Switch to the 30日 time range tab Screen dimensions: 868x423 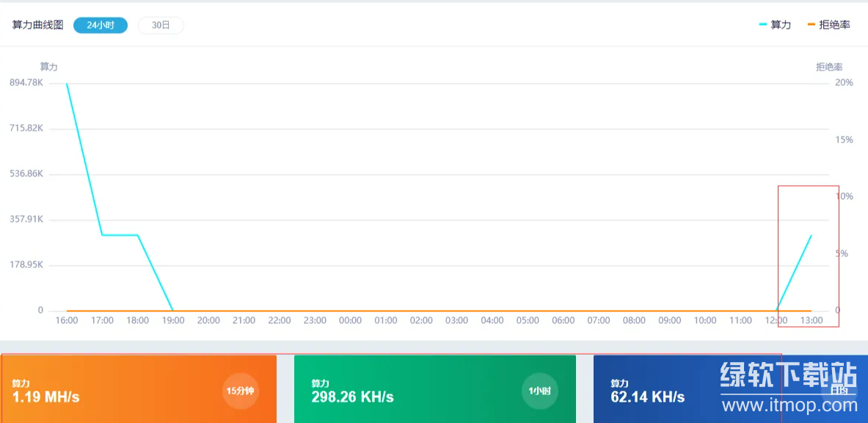point(161,25)
